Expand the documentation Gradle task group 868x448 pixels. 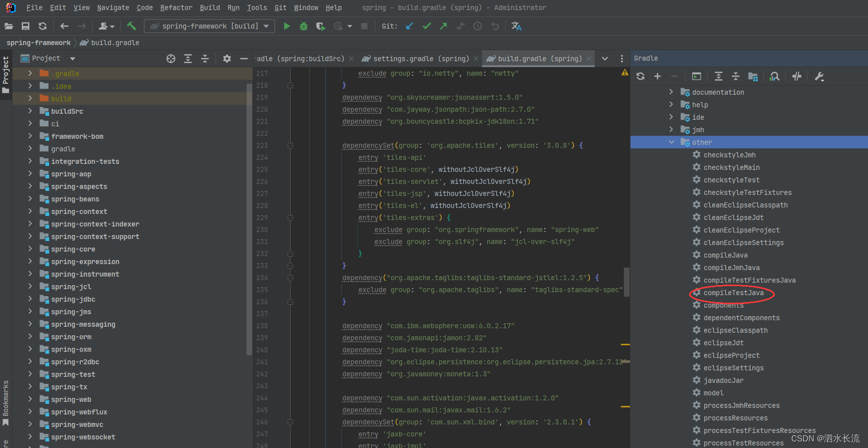[x=672, y=92]
